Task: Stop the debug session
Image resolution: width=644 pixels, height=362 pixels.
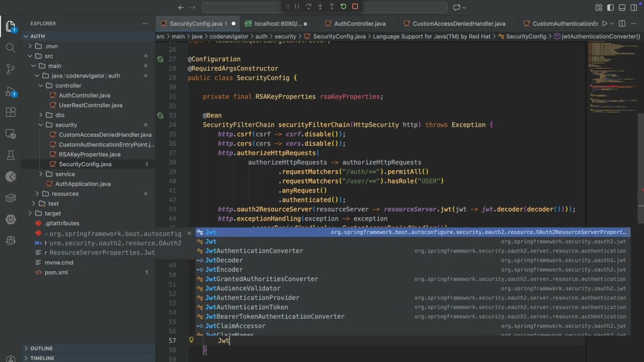Action: (355, 7)
